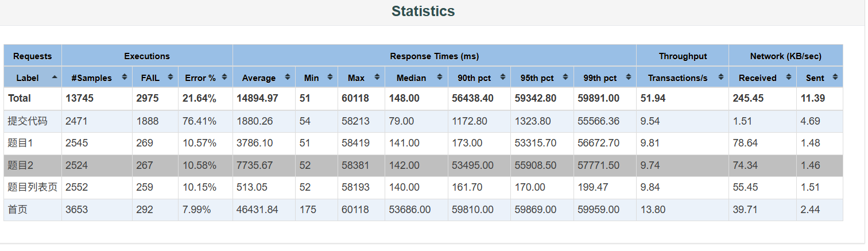
Task: Click the Throughput group header
Action: coord(683,56)
